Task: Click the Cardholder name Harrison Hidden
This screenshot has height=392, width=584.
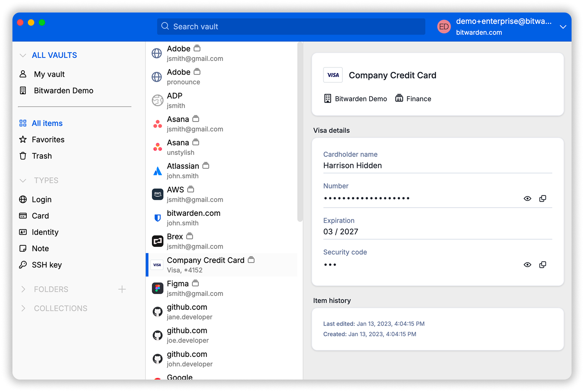Action: [x=352, y=165]
